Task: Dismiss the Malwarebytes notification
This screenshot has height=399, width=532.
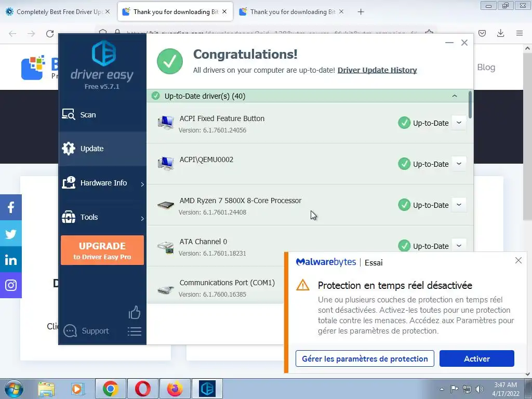Action: 518,261
